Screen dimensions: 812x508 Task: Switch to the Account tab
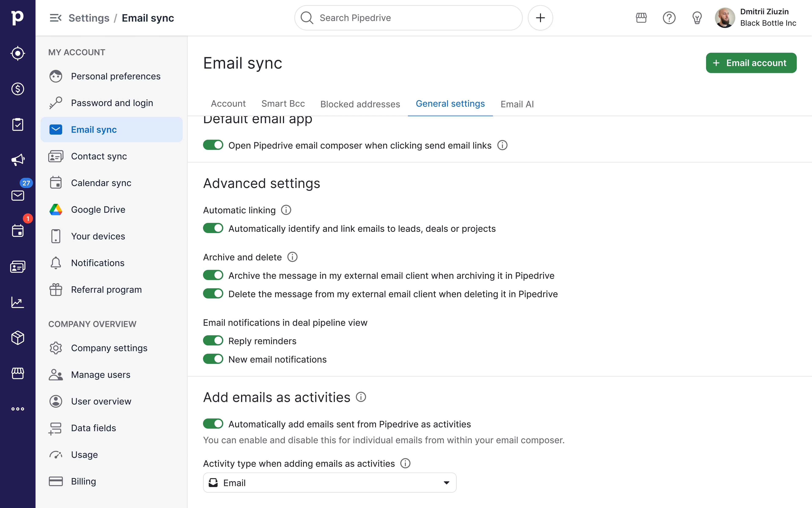point(228,104)
